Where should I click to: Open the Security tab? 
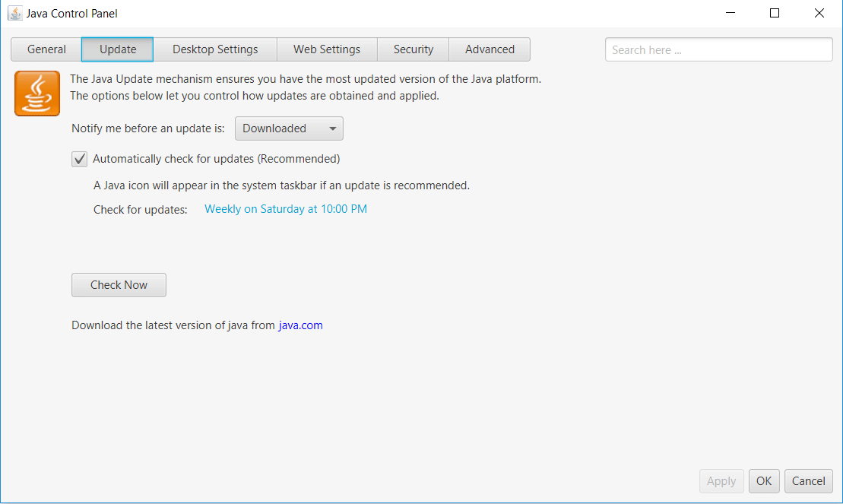(413, 49)
